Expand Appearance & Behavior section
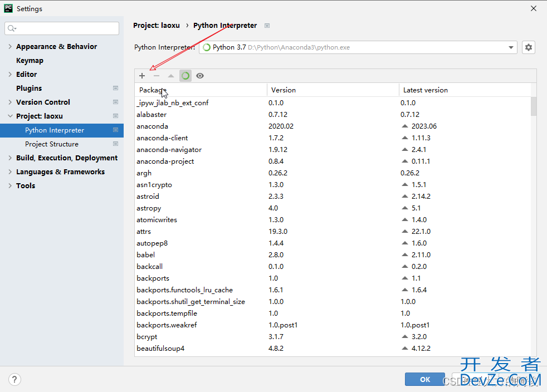The height and width of the screenshot is (392, 547). [10, 46]
